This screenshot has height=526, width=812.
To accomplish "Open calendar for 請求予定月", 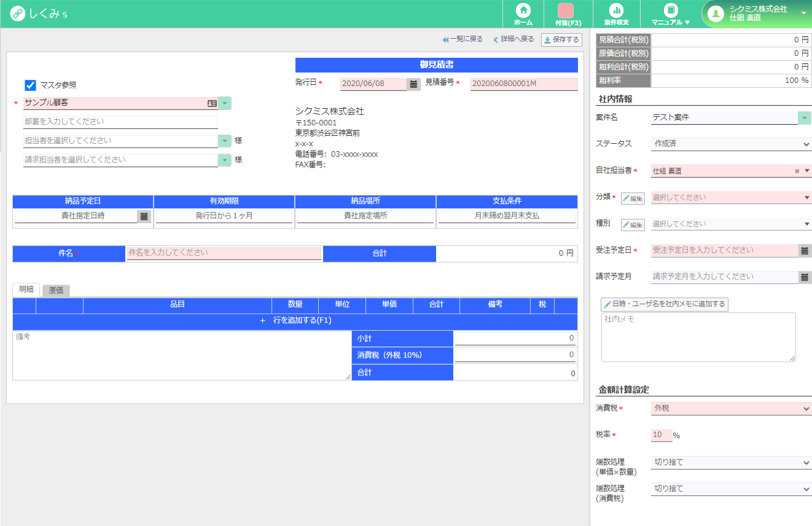I will [x=805, y=277].
